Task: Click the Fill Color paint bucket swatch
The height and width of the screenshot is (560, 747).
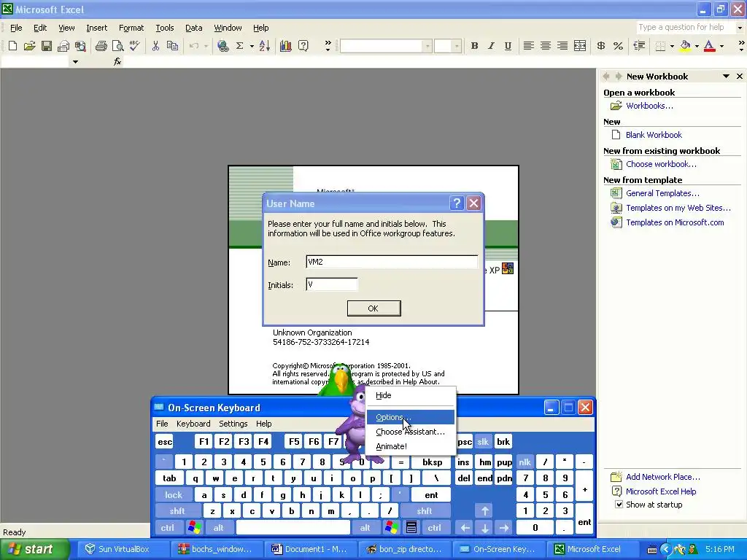Action: click(x=685, y=46)
